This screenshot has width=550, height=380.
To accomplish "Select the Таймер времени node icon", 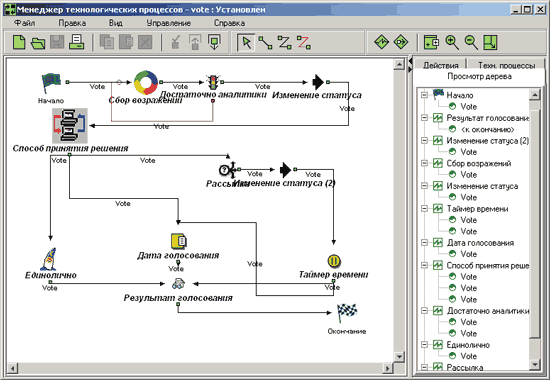I will (x=334, y=261).
